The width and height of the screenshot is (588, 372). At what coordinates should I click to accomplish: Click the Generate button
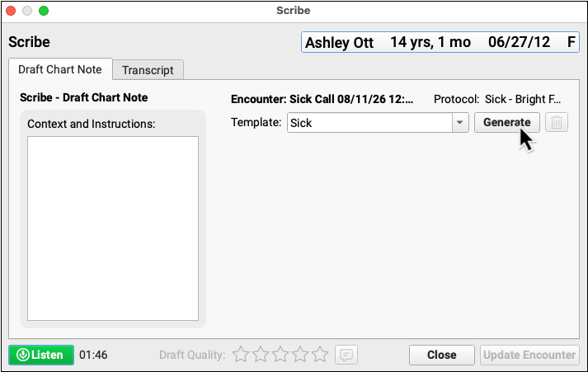(x=506, y=123)
